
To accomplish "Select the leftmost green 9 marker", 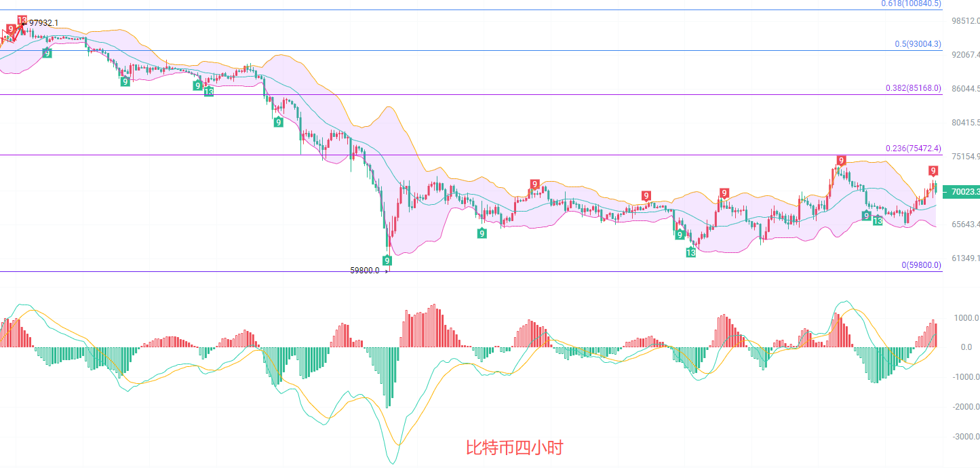I will tap(47, 53).
